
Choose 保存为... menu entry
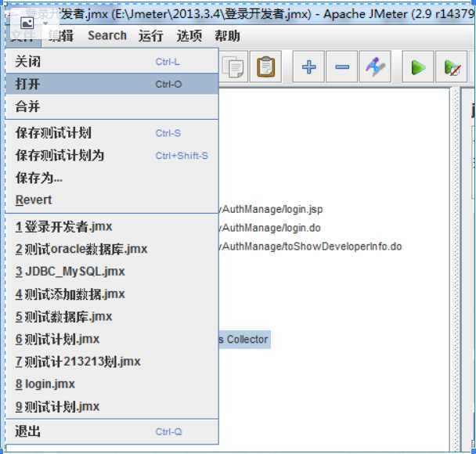112,178
